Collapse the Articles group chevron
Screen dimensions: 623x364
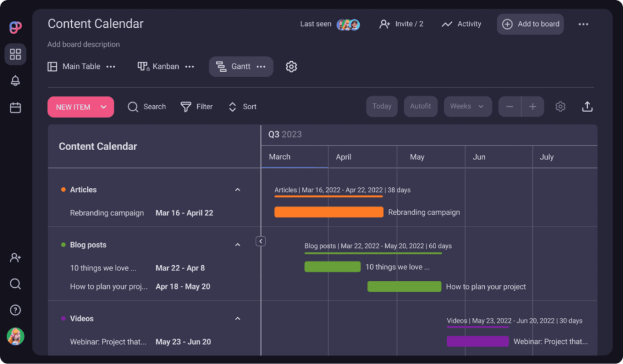pyautogui.click(x=238, y=190)
